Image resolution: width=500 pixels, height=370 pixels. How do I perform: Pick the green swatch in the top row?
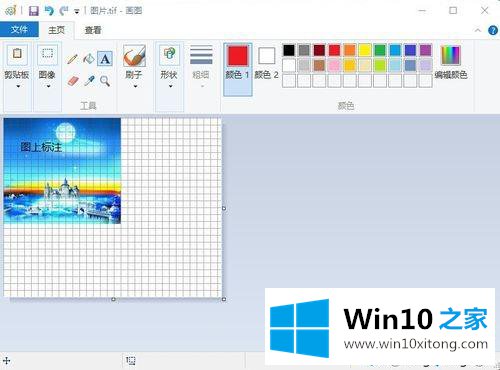(x=380, y=50)
